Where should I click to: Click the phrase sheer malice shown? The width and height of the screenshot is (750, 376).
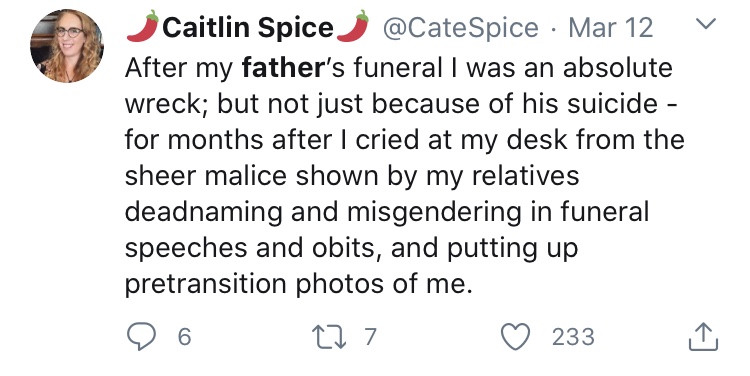point(252,176)
